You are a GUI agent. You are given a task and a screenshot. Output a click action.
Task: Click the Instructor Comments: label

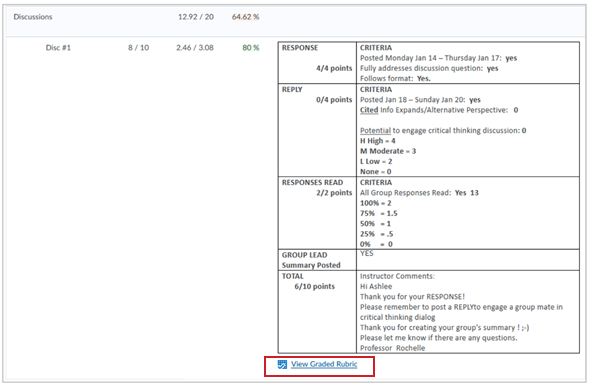[397, 276]
